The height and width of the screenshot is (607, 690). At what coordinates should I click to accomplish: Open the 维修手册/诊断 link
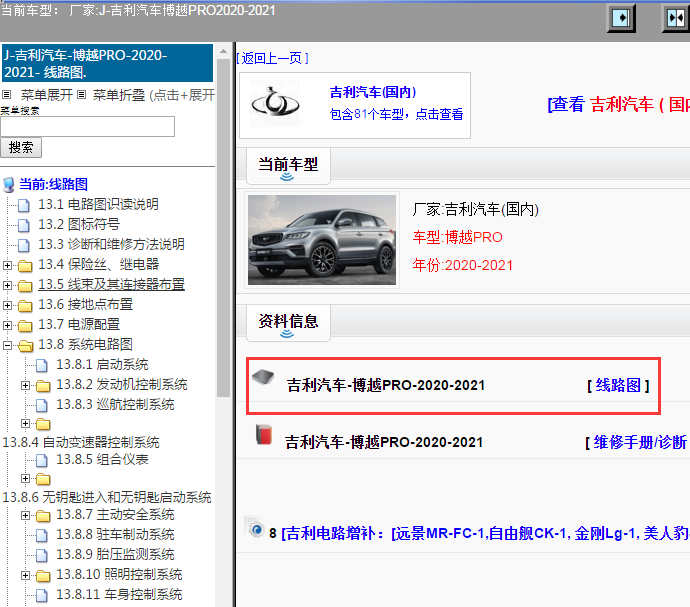tap(640, 442)
